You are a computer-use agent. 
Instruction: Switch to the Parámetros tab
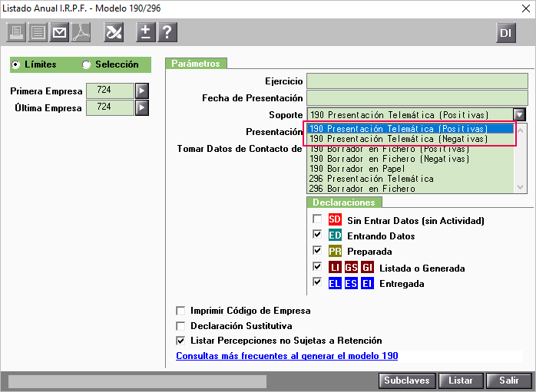(x=196, y=64)
